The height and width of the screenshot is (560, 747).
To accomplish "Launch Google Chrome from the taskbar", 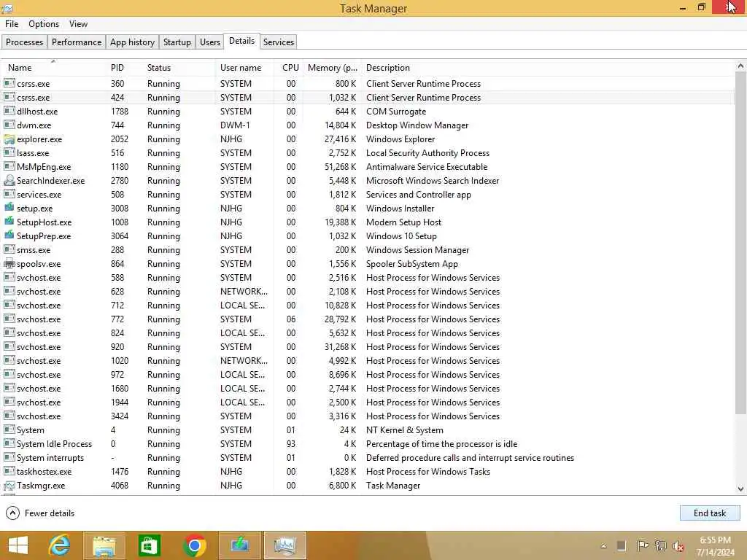I will click(x=194, y=545).
